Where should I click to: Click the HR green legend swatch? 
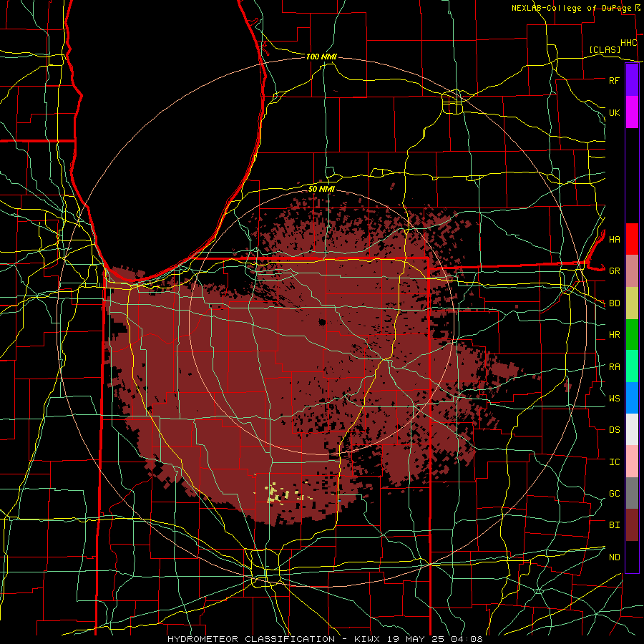coord(632,334)
